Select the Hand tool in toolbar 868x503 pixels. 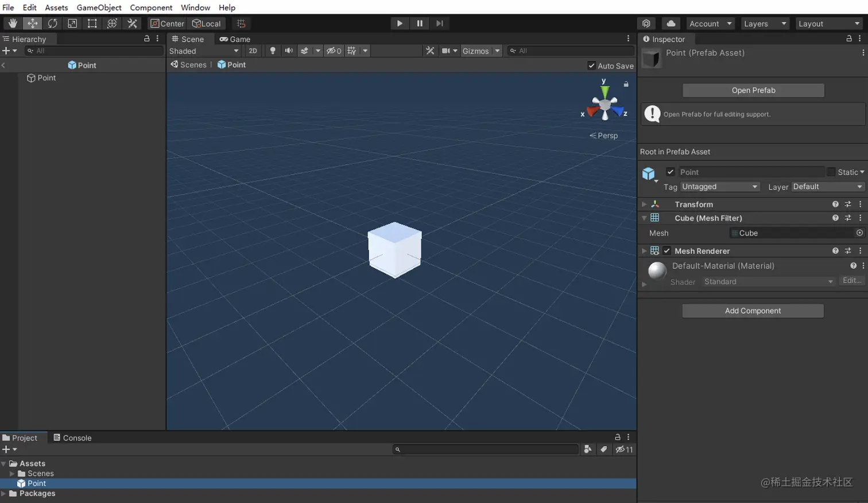pyautogui.click(x=12, y=24)
